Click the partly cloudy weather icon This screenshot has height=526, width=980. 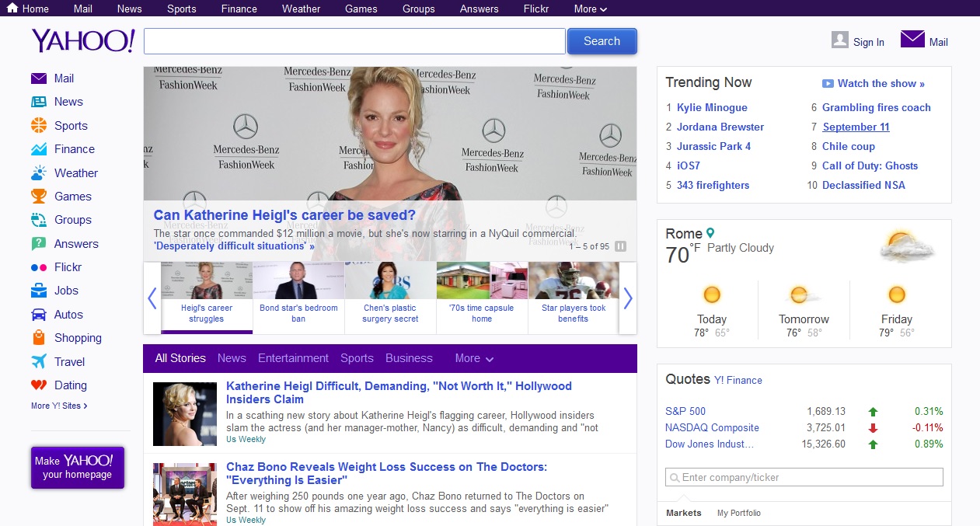click(x=907, y=246)
